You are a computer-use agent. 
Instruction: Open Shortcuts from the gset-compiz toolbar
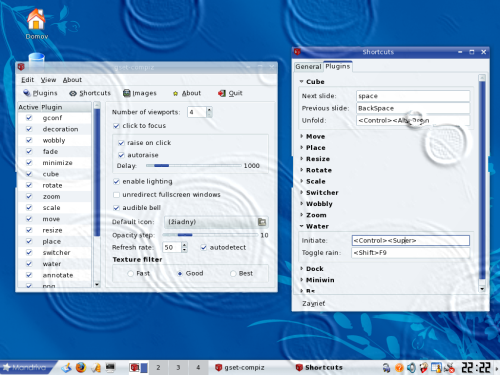pyautogui.click(x=90, y=93)
